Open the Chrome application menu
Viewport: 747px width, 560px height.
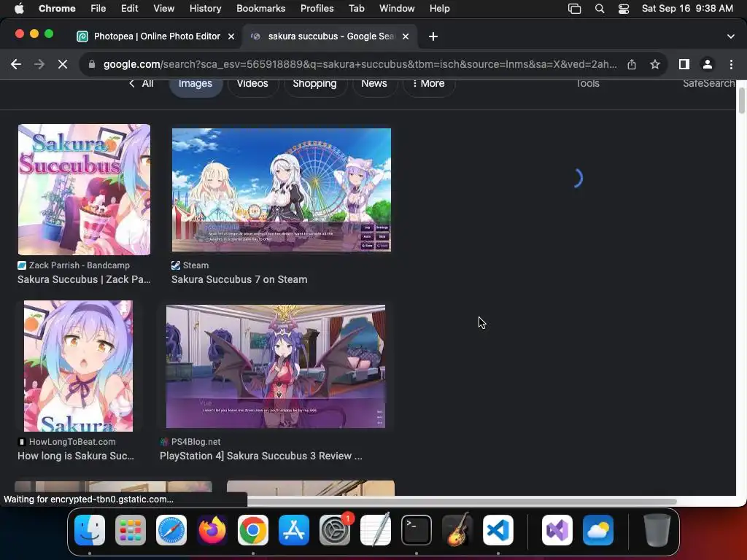pos(57,9)
